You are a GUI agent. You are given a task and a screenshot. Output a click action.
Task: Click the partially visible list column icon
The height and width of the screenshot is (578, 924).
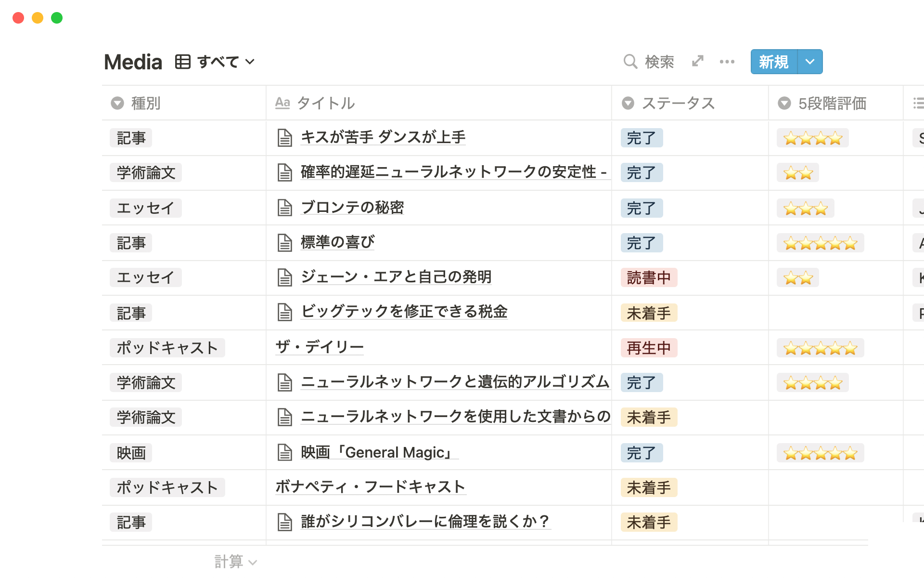point(918,103)
